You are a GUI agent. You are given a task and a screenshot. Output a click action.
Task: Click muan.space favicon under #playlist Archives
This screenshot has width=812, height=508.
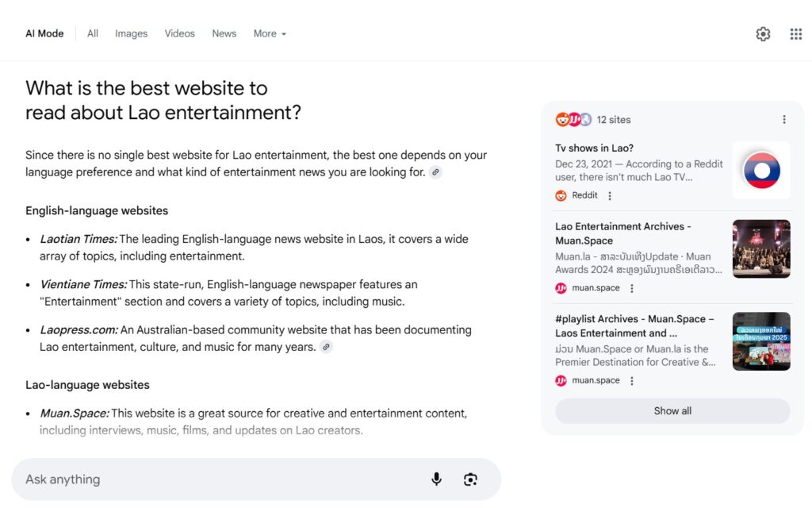click(561, 381)
